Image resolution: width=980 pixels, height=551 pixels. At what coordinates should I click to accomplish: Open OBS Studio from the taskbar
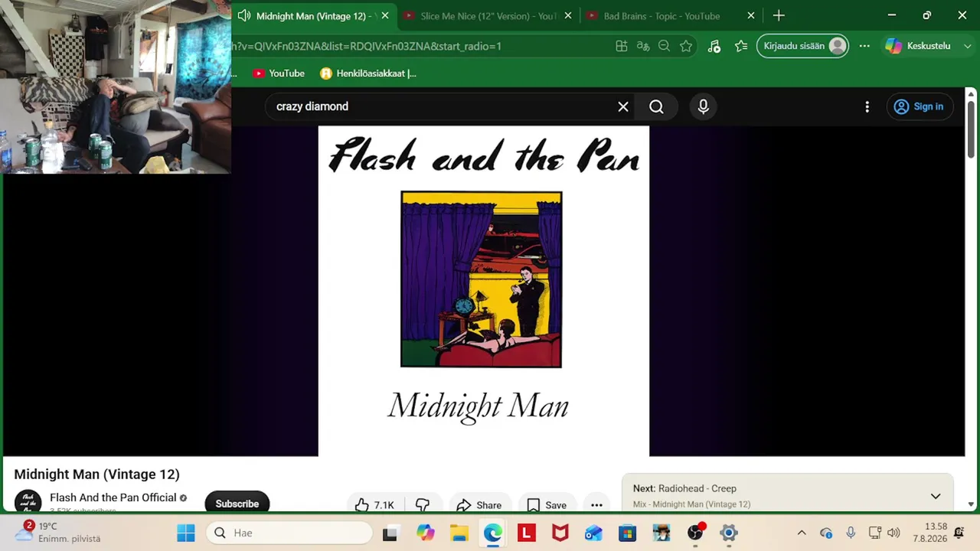pos(695,533)
